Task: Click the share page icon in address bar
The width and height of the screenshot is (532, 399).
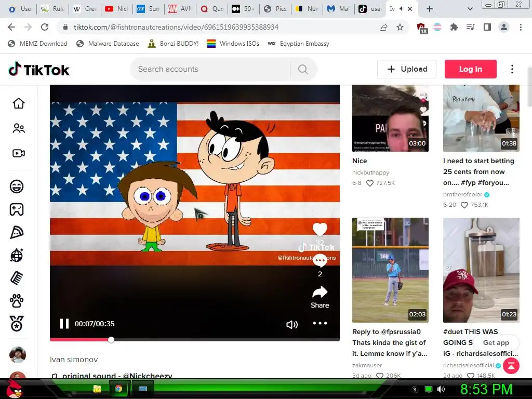Action: point(383,27)
